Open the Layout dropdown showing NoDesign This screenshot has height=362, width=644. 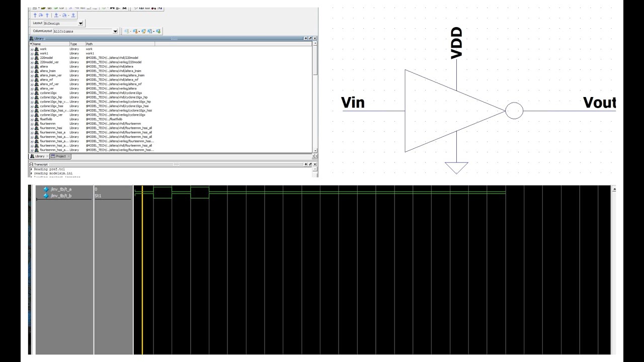click(x=80, y=24)
